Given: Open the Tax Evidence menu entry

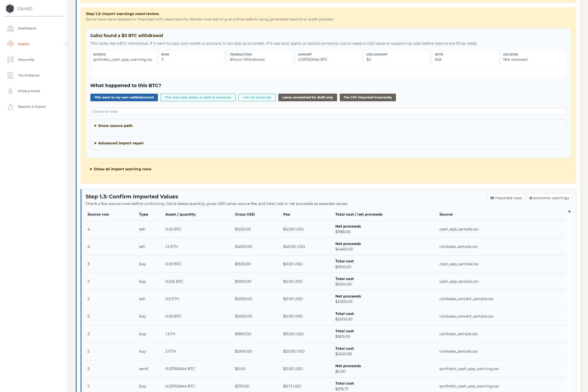Looking at the screenshot, I should coord(29,75).
